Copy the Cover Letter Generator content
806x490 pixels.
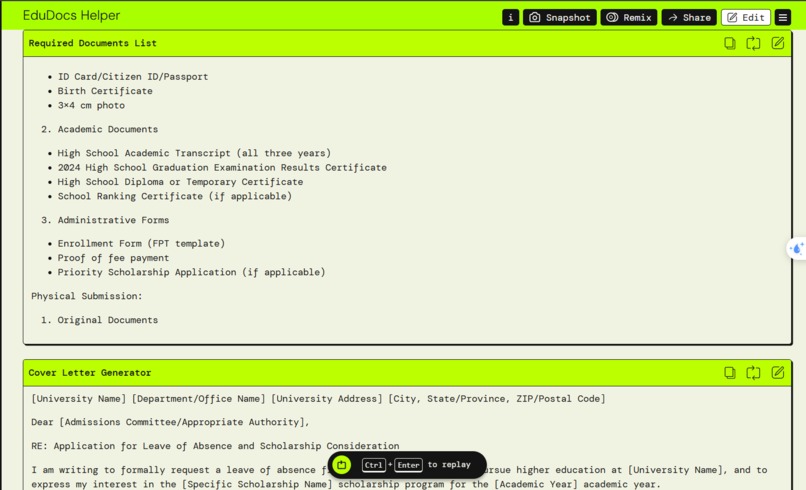[729, 373]
